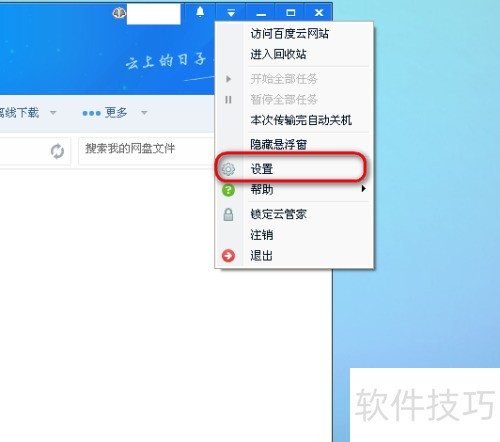Click the notification bell icon
Viewport: 500px width, 442px height.
[x=200, y=12]
